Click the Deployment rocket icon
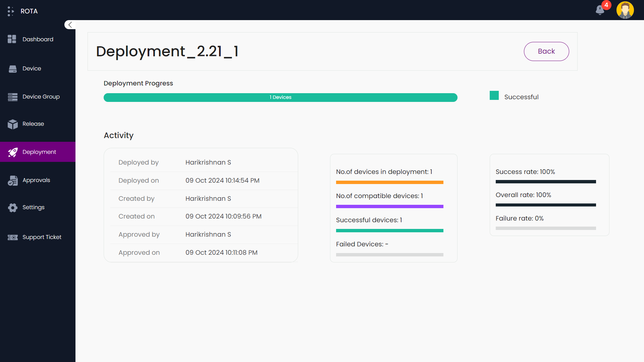The height and width of the screenshot is (362, 644). click(x=13, y=152)
